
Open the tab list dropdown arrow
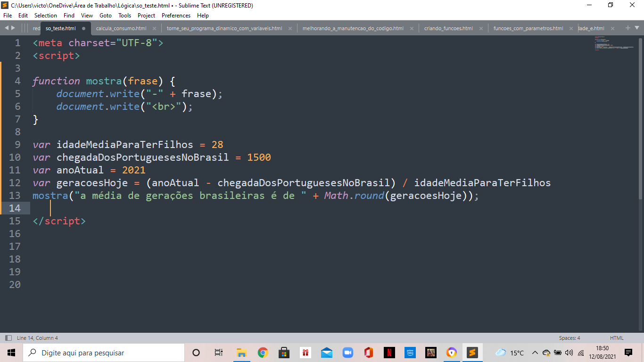(x=637, y=28)
